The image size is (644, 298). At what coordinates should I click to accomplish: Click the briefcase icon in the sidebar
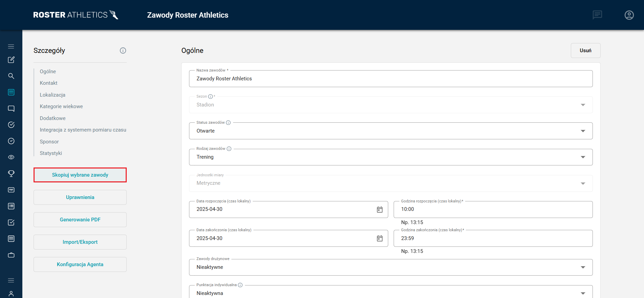11,255
